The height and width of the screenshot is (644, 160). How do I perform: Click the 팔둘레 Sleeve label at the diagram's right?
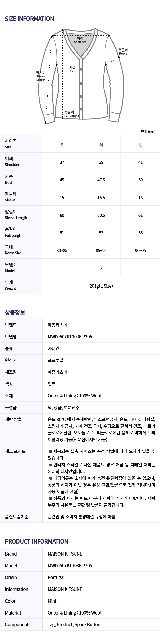[x=123, y=51]
